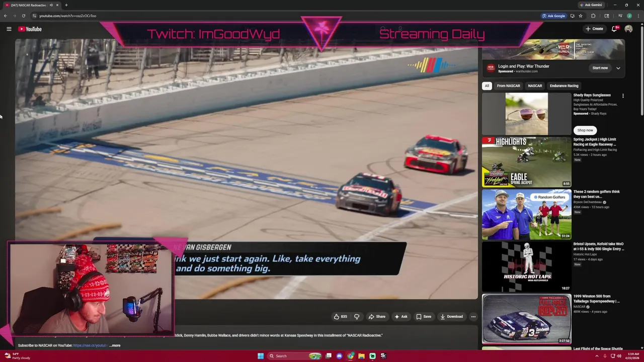Go back in the browser
Viewport: 644px width, 362px height.
6,16
